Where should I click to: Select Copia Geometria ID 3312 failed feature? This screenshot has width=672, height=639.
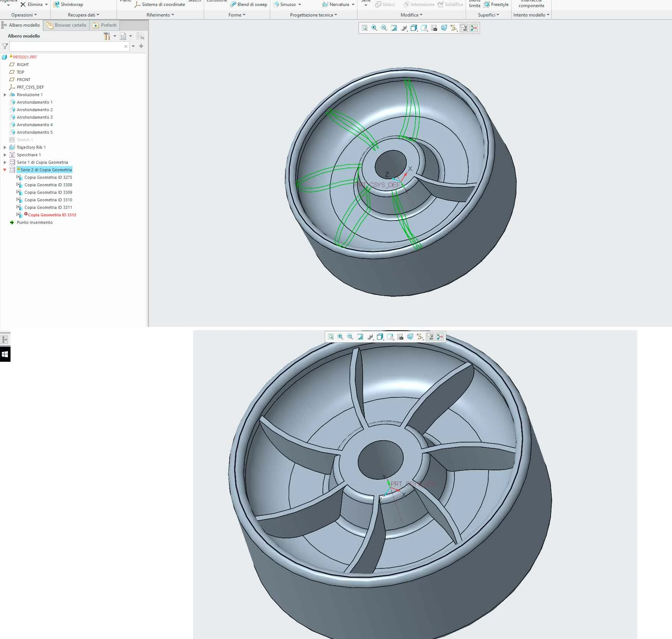(52, 215)
